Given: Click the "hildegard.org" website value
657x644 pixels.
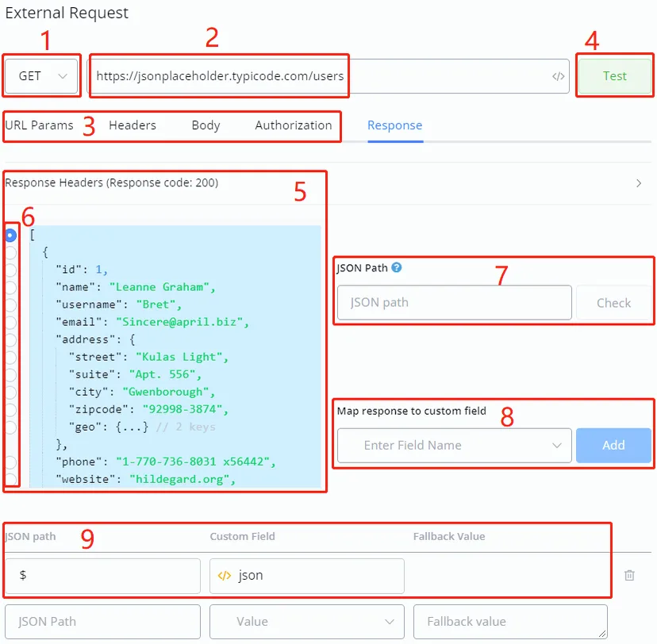Looking at the screenshot, I should coord(180,480).
